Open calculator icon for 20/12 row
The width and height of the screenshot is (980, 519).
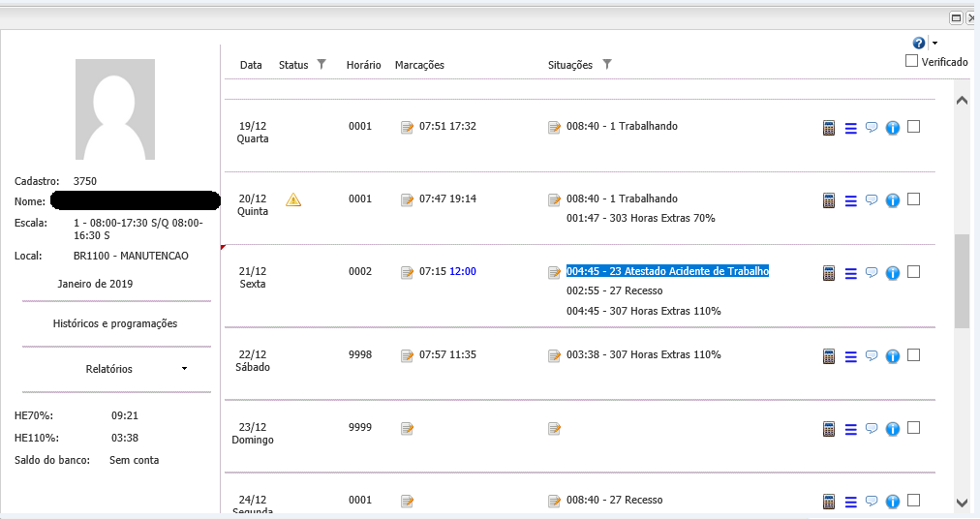point(829,200)
